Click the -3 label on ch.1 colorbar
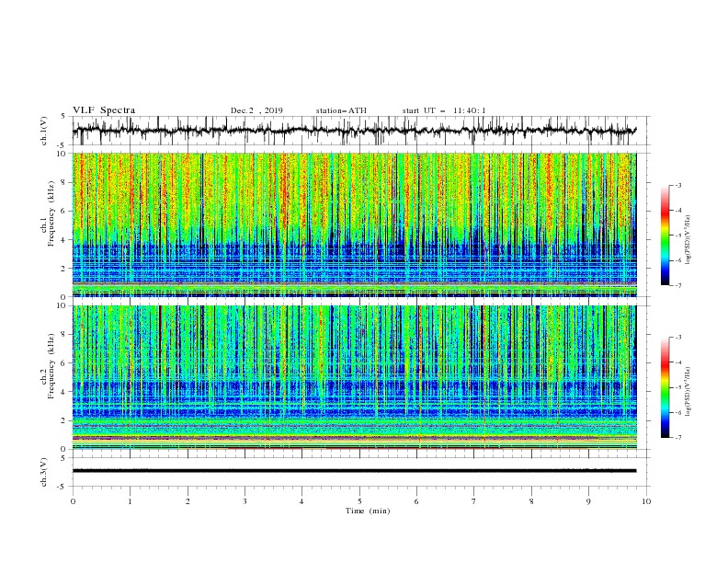 click(x=678, y=186)
